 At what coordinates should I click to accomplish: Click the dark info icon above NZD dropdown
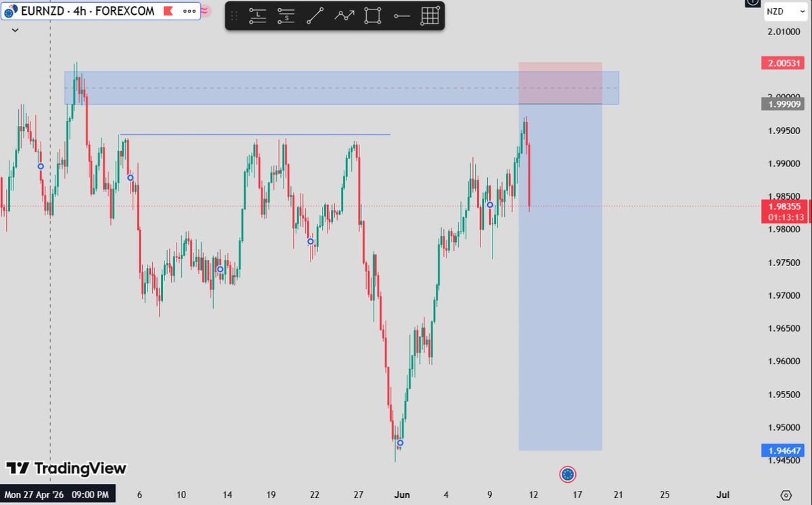click(x=752, y=3)
